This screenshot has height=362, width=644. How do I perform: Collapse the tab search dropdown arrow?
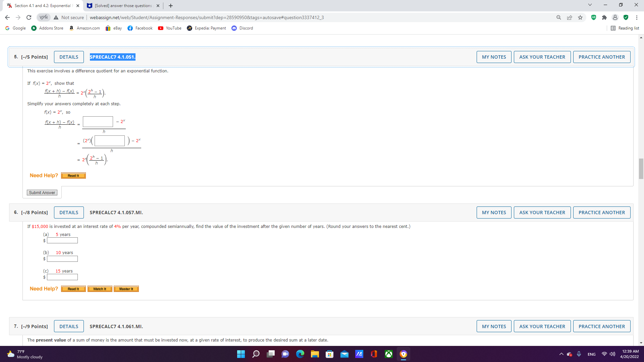point(590,5)
